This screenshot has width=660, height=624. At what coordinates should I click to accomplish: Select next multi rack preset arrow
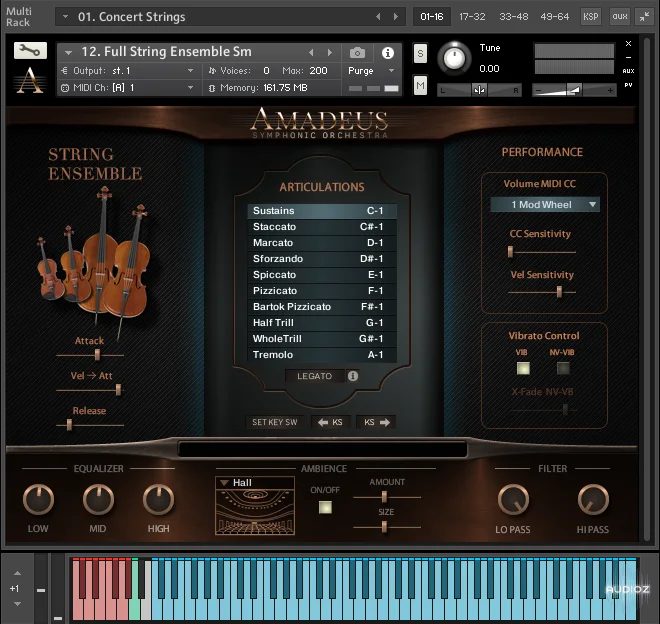[x=396, y=16]
